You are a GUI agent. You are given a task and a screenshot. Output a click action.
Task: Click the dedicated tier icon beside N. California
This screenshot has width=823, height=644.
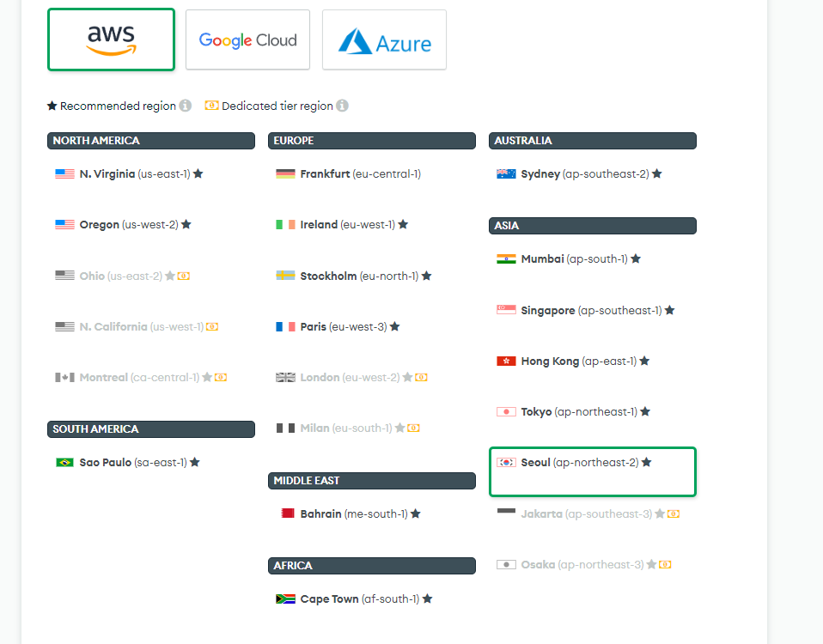[x=212, y=326]
